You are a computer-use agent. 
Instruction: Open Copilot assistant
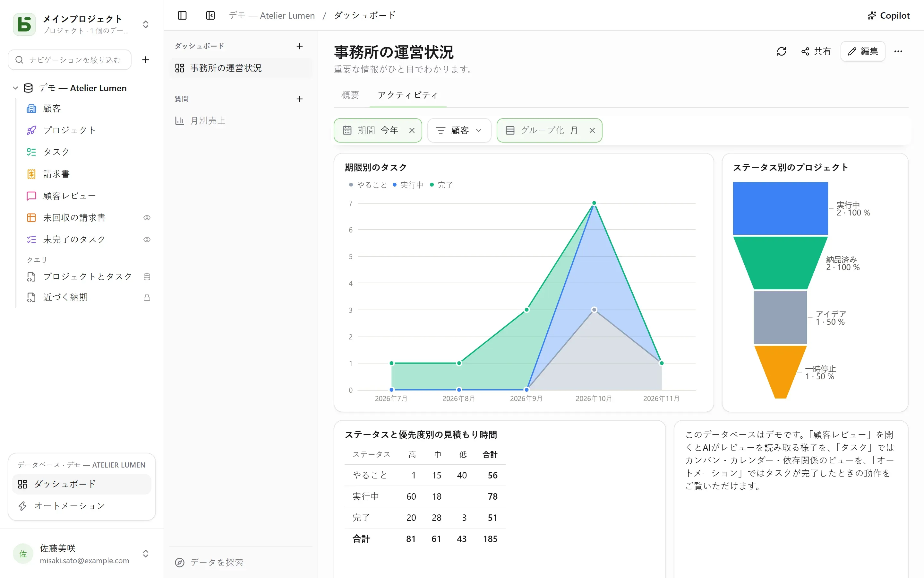click(888, 15)
